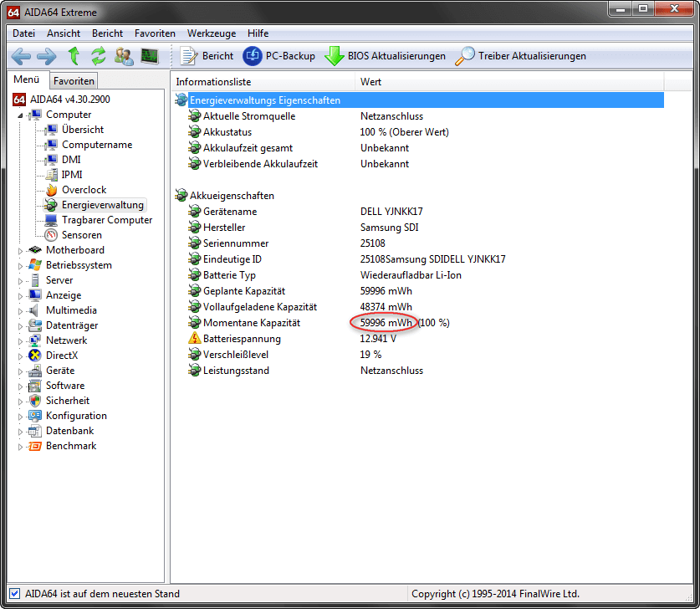Open the Favoriten menu

click(155, 33)
